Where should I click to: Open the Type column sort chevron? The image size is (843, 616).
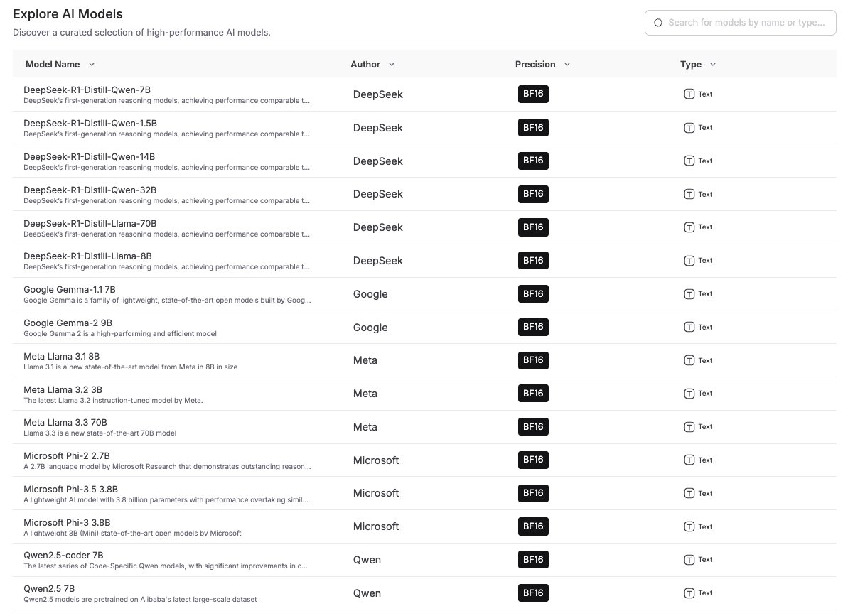click(x=713, y=64)
